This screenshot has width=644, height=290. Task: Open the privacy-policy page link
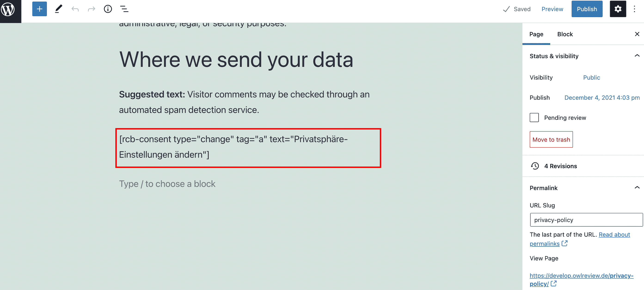pyautogui.click(x=581, y=280)
